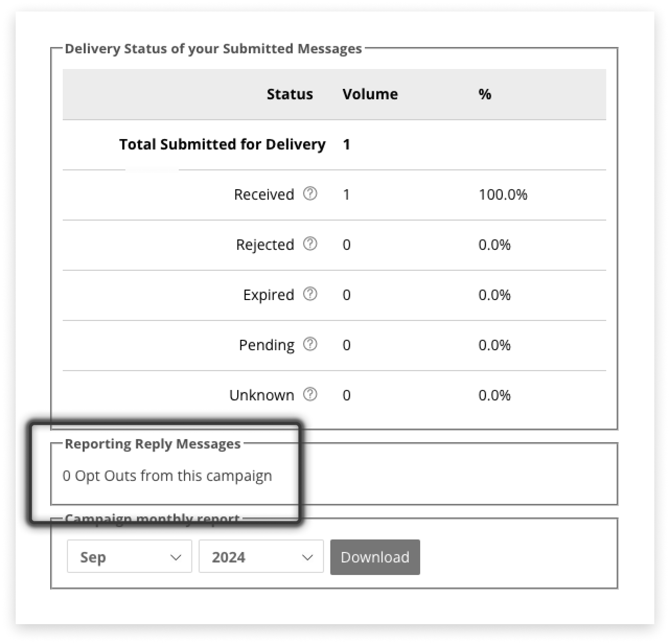The width and height of the screenshot is (670, 644).
Task: Open the year selection dropdown showing 2024
Action: coord(261,557)
